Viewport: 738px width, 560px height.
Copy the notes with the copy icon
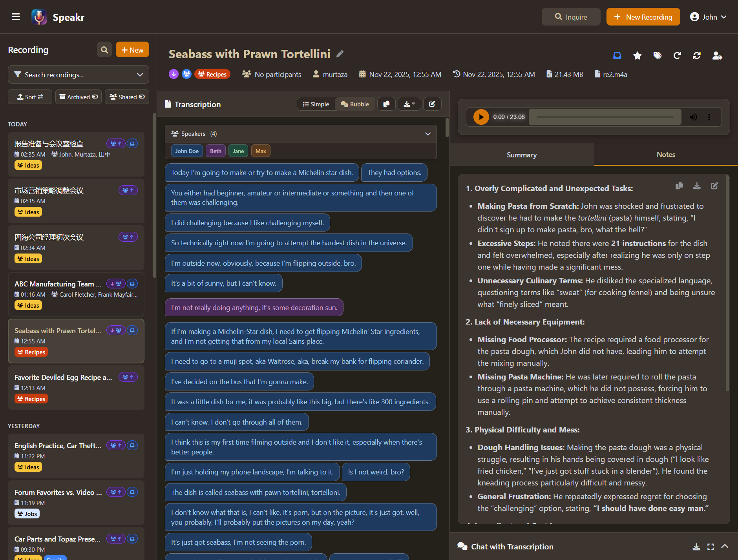pyautogui.click(x=680, y=186)
